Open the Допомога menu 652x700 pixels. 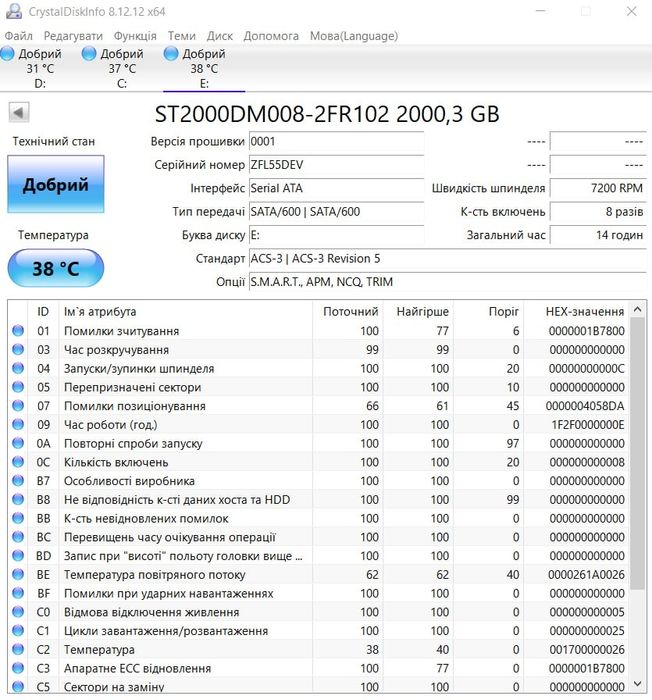click(271, 36)
